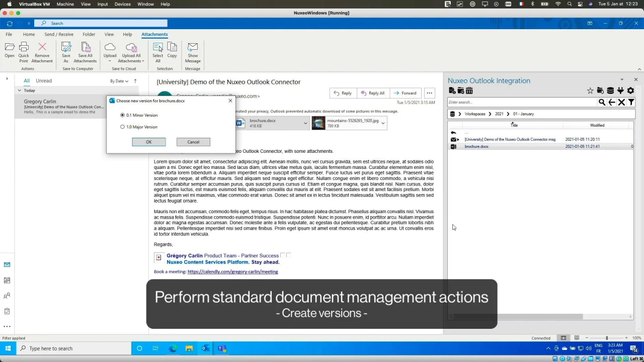Click Nuxeo back arrow icon
Viewport: 644px width, 362px height.
612,103
